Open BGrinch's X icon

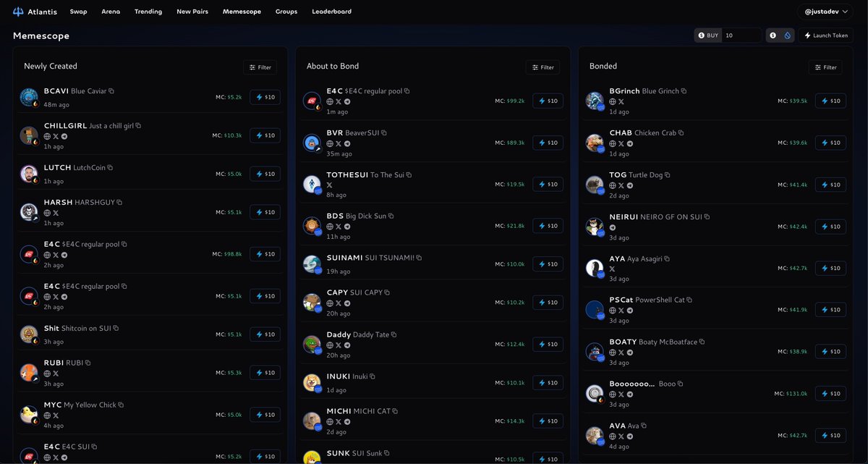coord(621,101)
